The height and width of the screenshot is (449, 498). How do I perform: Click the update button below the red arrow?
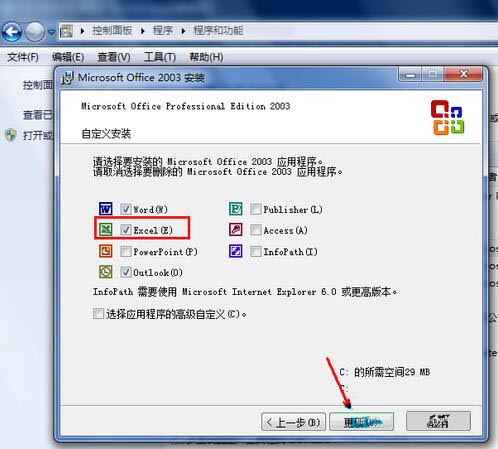(x=361, y=422)
